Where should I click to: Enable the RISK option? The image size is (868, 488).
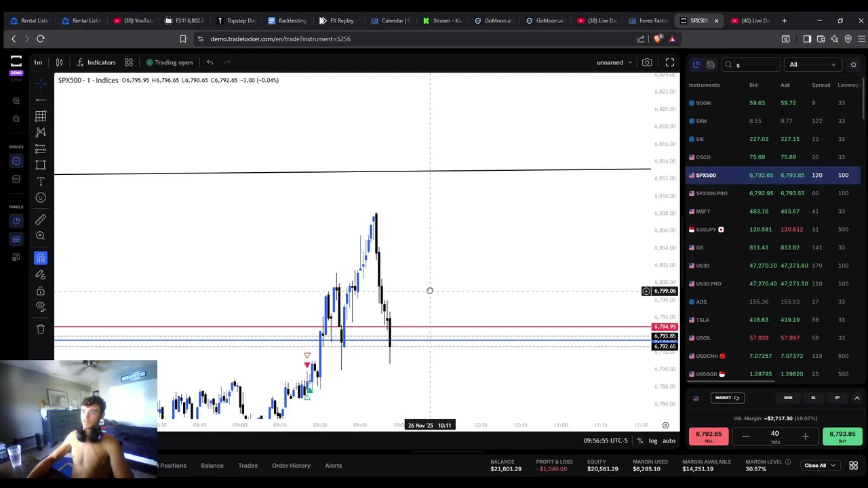(x=788, y=398)
